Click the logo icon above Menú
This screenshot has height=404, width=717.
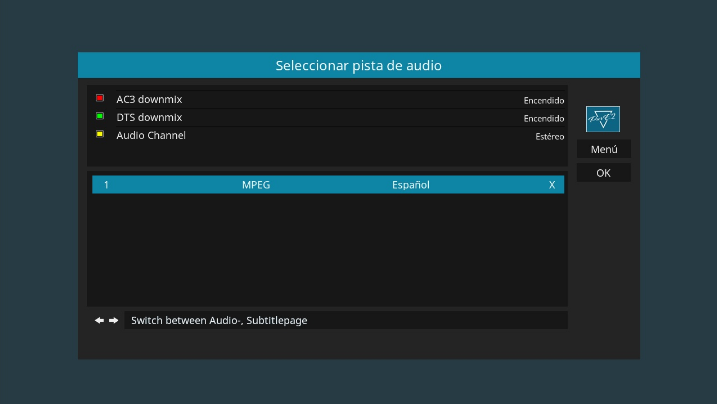point(602,119)
